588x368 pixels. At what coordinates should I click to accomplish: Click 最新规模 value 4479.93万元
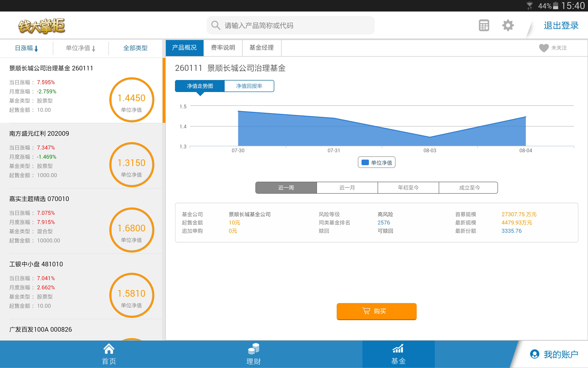point(517,222)
